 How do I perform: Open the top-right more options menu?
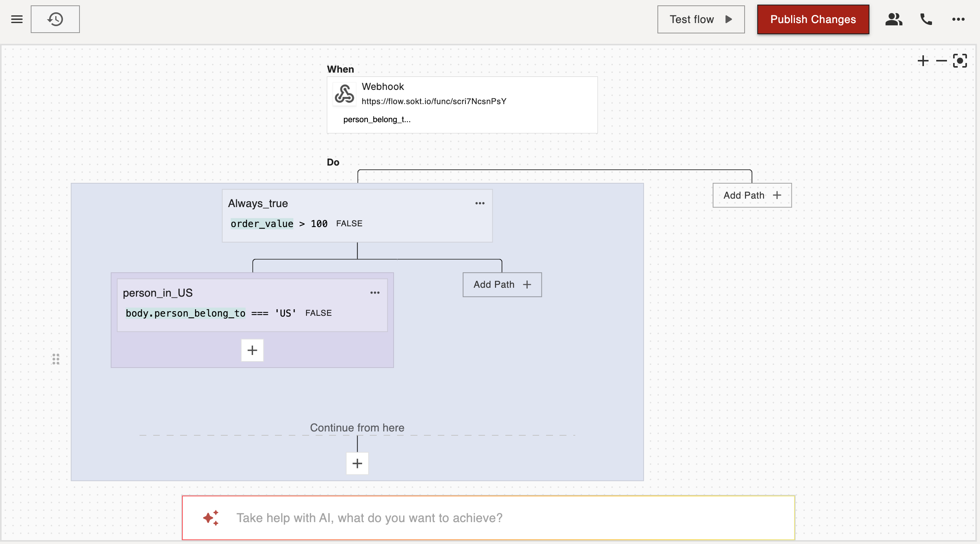click(x=958, y=19)
